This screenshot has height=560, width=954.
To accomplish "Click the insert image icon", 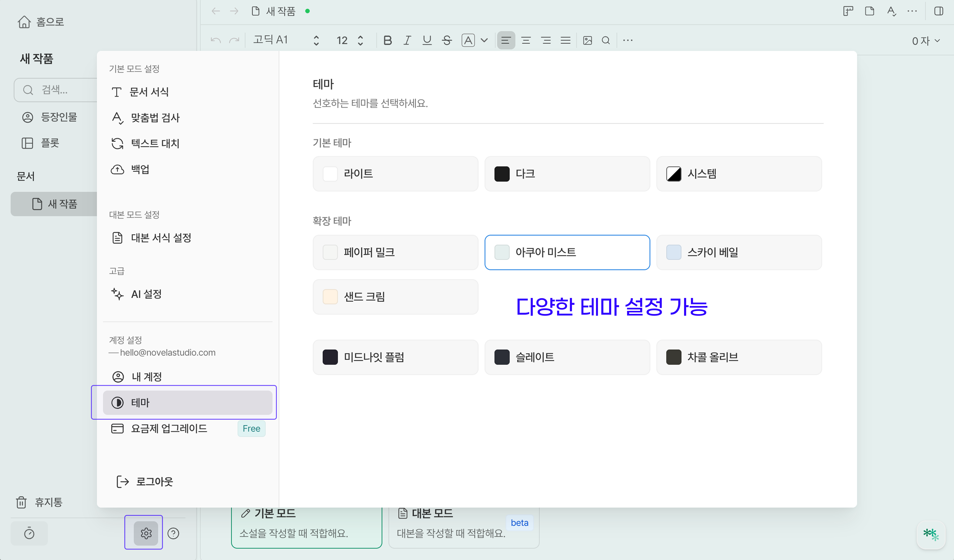I will click(x=587, y=40).
